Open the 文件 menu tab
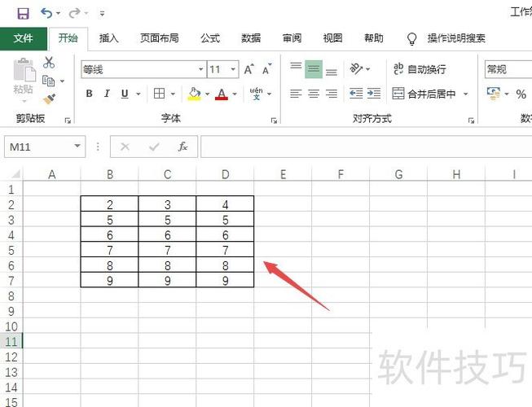 (24, 38)
